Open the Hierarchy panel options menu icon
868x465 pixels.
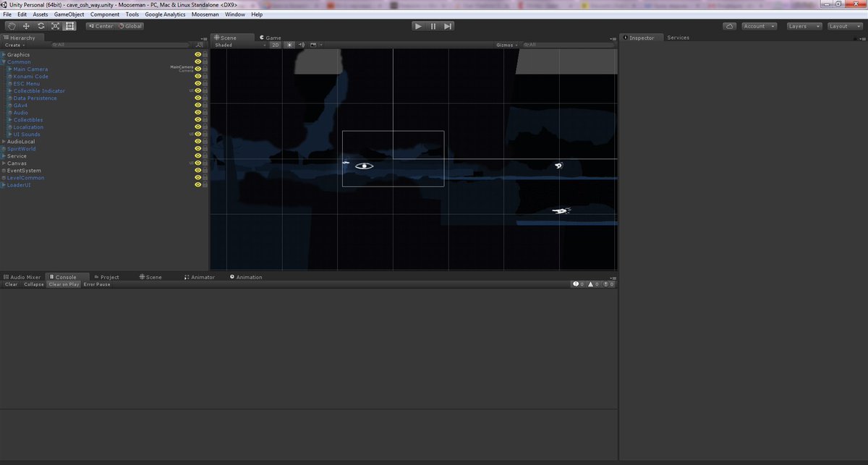[x=205, y=38]
